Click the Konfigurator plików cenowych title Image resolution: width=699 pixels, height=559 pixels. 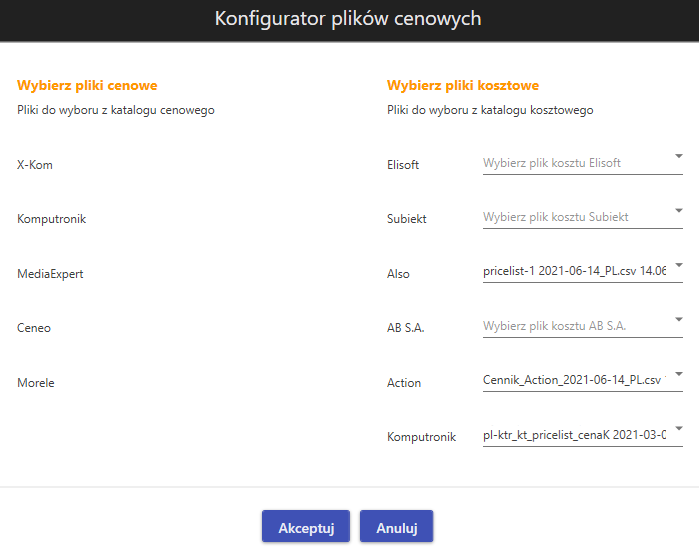coord(348,19)
